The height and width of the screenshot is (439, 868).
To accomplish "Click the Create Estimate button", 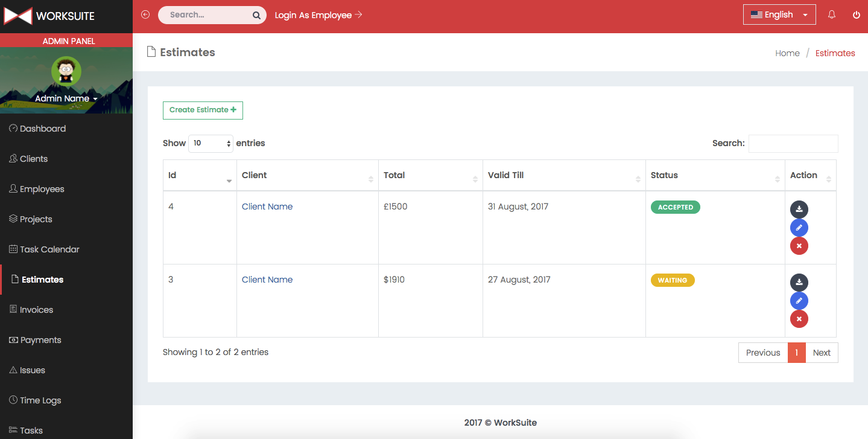I will (x=203, y=110).
